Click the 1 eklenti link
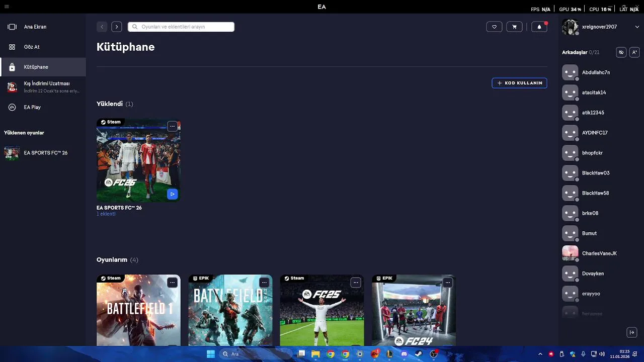Screen dimensions: 644x362 click(x=106, y=214)
